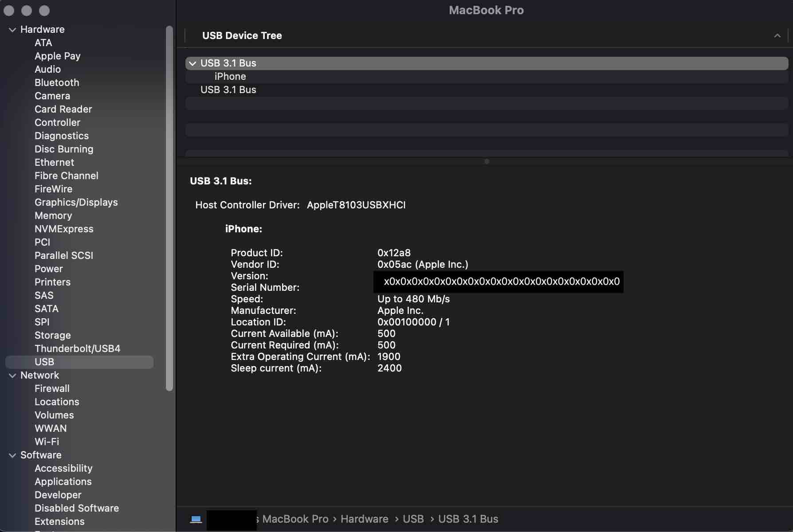Image resolution: width=793 pixels, height=532 pixels.
Task: Navigate to Hardware via the breadcrumb path
Action: tap(364, 519)
